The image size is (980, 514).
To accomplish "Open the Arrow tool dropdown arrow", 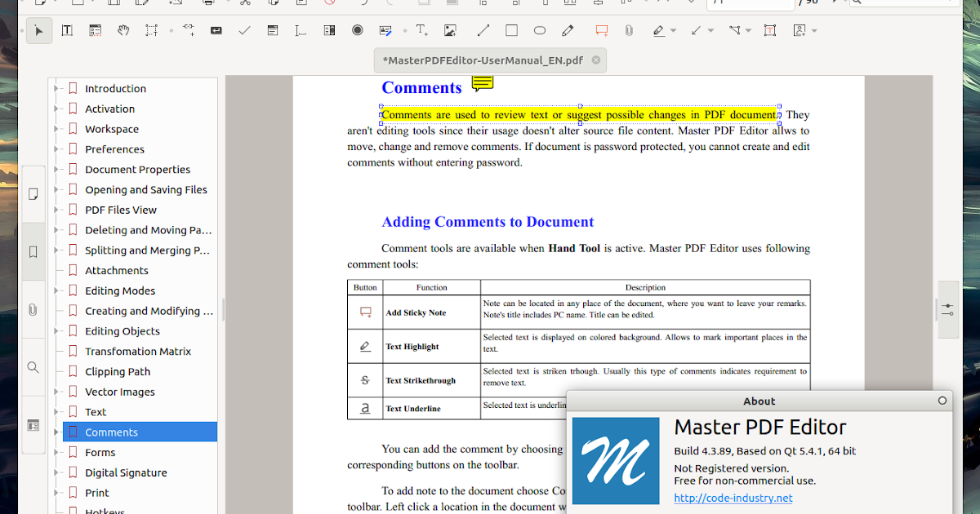I will point(710,31).
